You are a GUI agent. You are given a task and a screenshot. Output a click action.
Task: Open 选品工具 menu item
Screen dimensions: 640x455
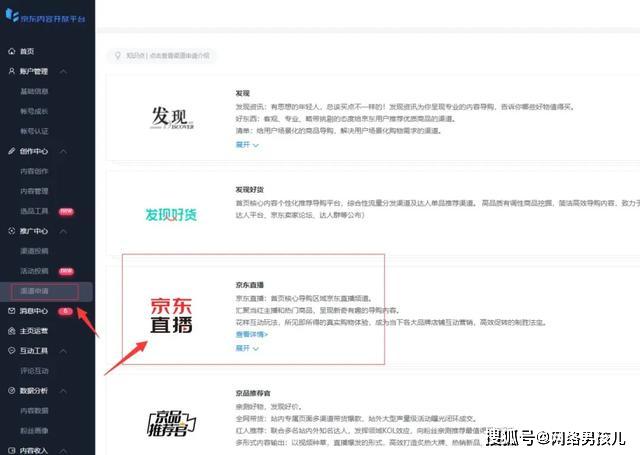click(x=34, y=211)
